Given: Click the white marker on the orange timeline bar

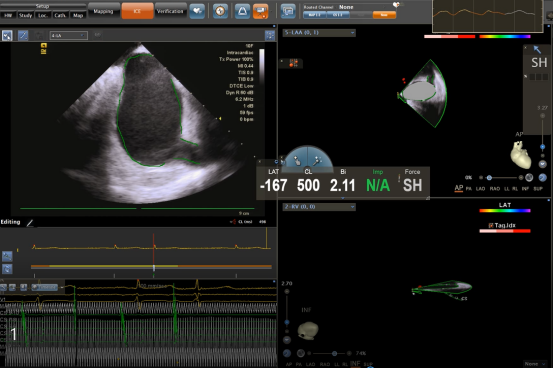Looking at the screenshot, I should [154, 268].
